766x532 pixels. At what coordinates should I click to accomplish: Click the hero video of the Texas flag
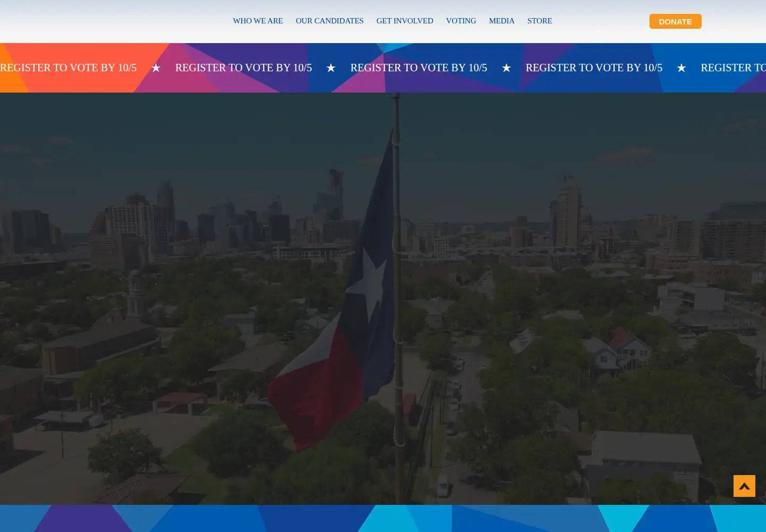383,298
